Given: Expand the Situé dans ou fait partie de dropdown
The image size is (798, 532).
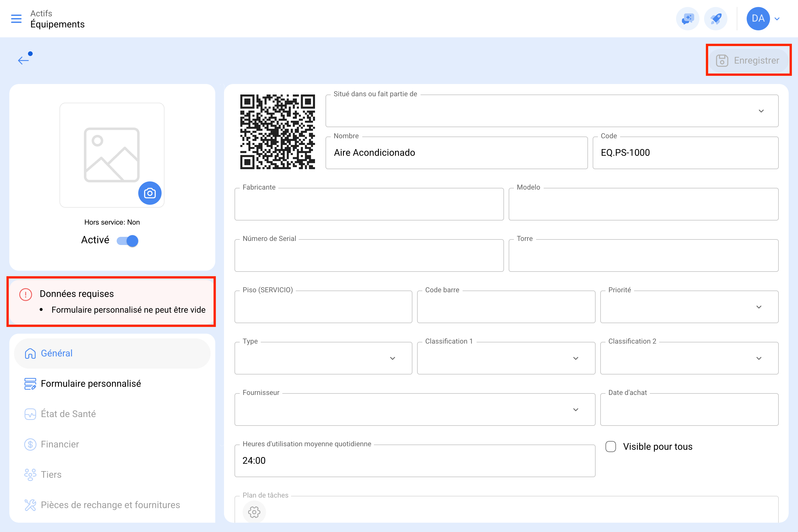Looking at the screenshot, I should [552, 111].
